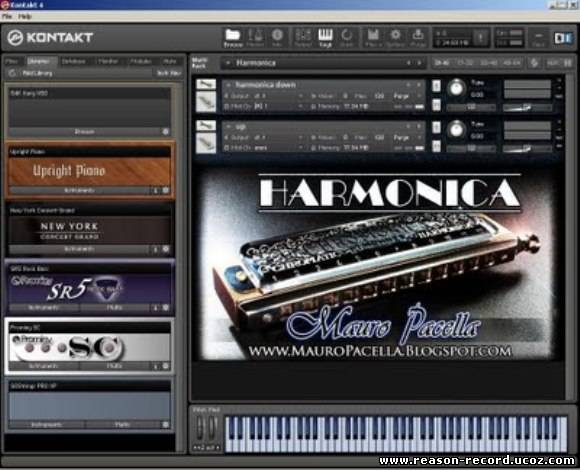Open the Harmonica multi name dropdown

click(x=228, y=63)
